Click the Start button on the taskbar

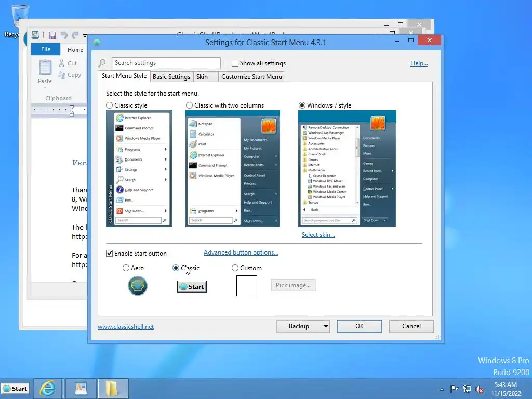pyautogui.click(x=15, y=389)
